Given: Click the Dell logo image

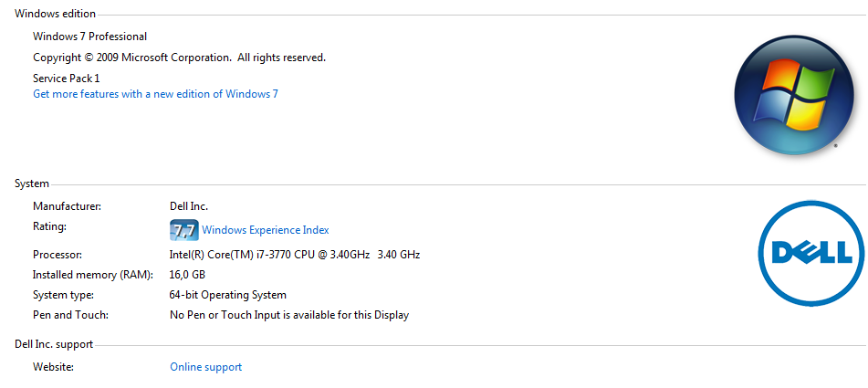Looking at the screenshot, I should pos(811,254).
